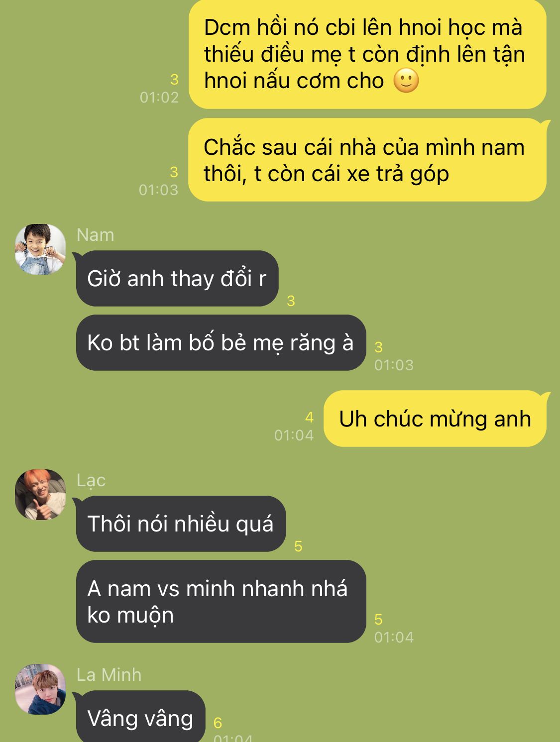560x742 pixels.
Task: View La Minh's avatar photo
Action: [40, 689]
